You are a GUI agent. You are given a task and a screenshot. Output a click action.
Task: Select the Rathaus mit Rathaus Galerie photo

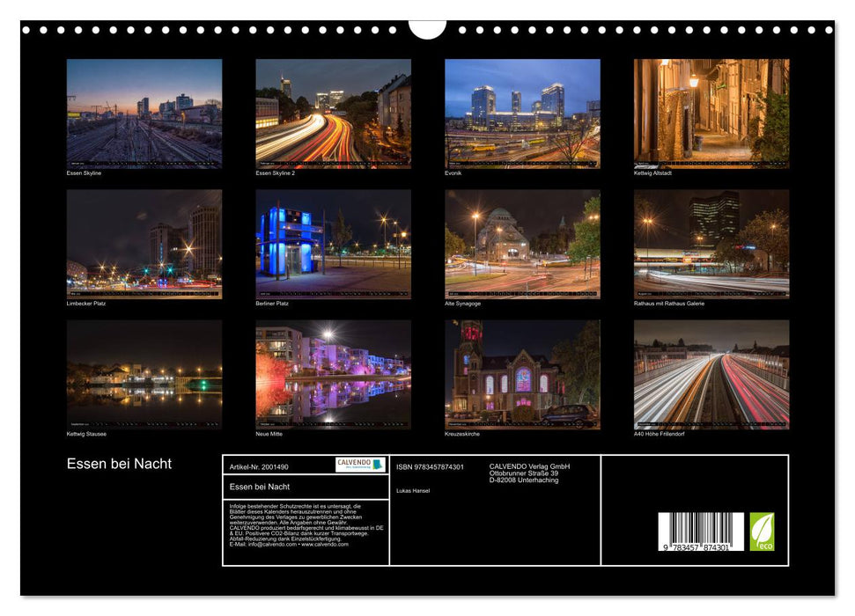tap(711, 244)
